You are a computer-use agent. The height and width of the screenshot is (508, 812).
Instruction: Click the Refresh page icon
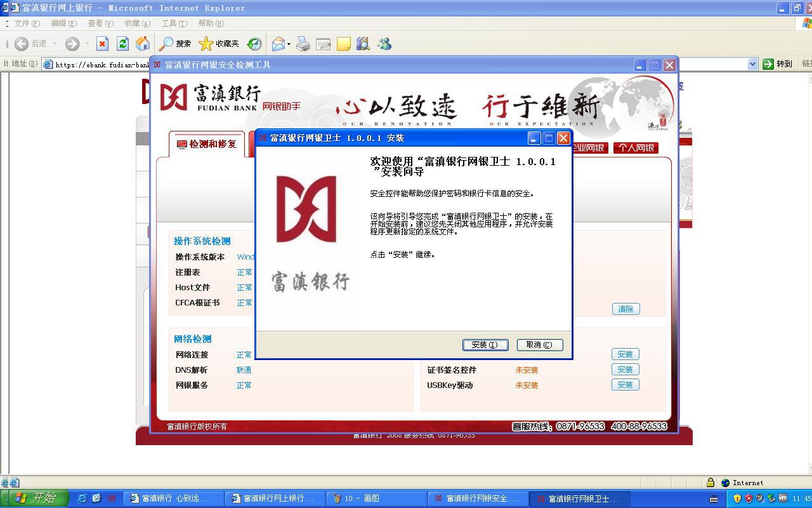click(x=122, y=43)
